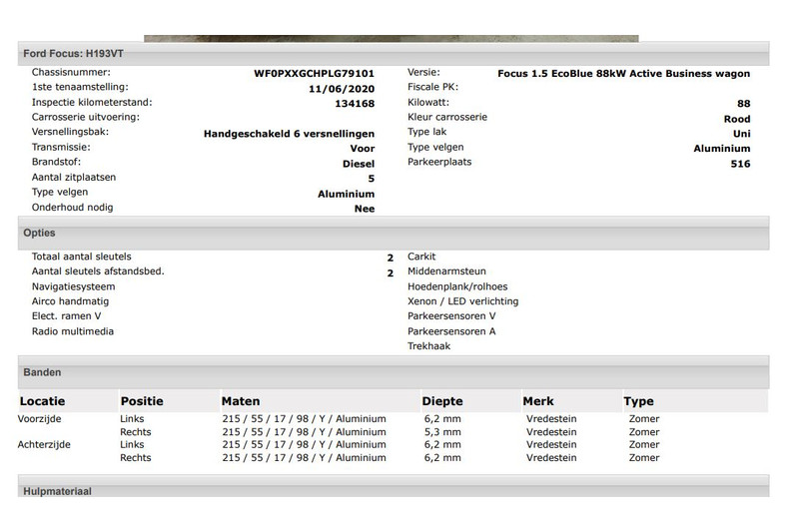Screen dimensions: 799x532
Task: Click the 5,3 mm tyre depth value
Action: pos(441,432)
